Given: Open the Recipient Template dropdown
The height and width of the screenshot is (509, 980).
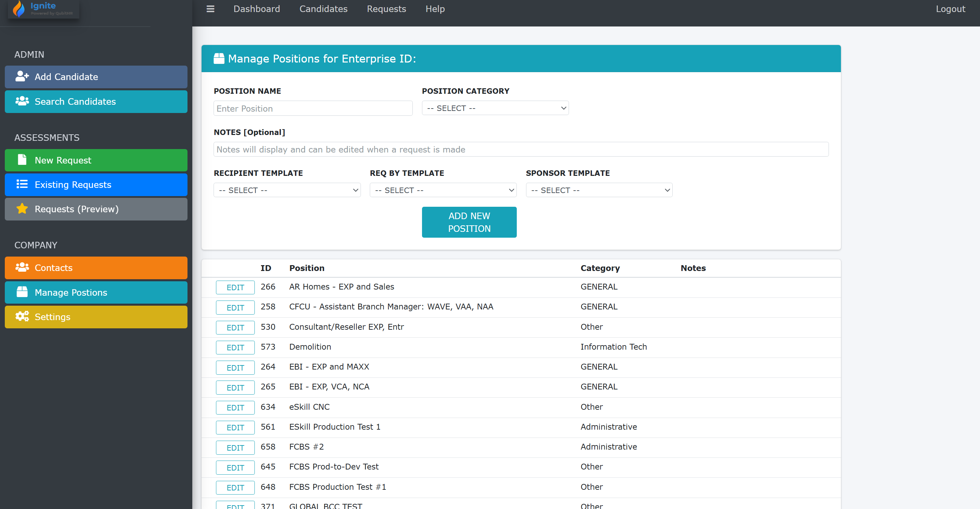Looking at the screenshot, I should click(x=287, y=190).
